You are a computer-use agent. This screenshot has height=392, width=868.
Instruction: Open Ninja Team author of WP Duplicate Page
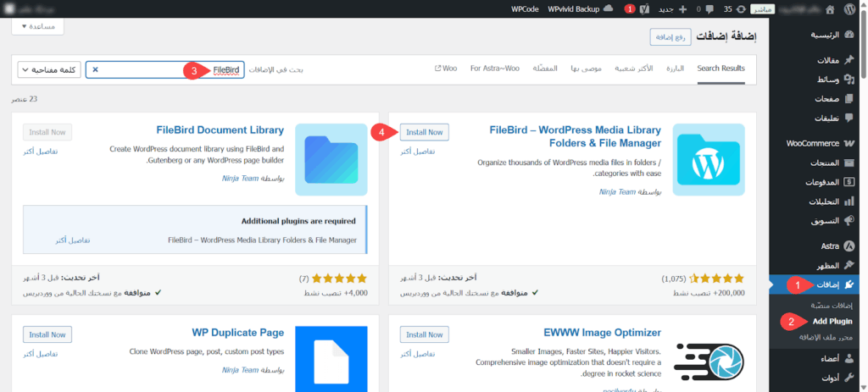pos(240,370)
